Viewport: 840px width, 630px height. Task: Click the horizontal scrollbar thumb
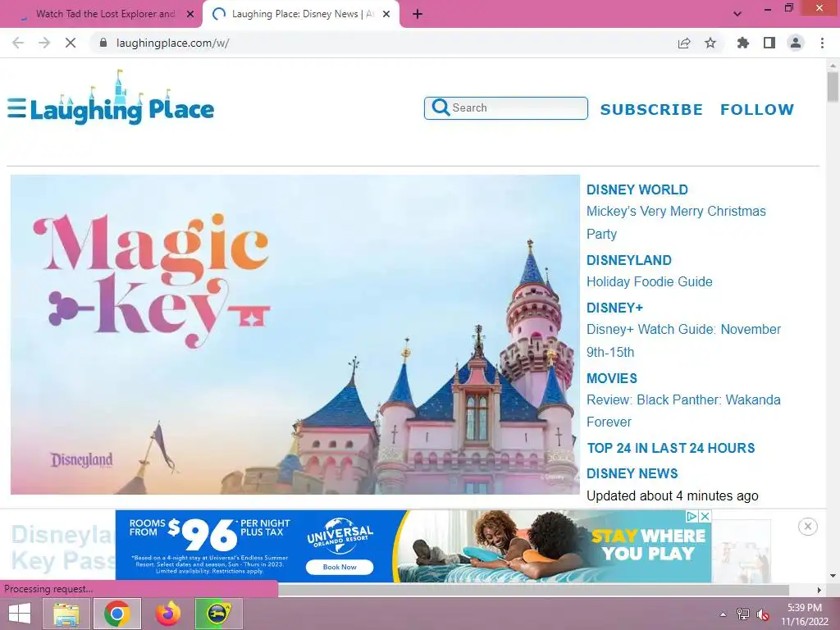pyautogui.click(x=533, y=590)
